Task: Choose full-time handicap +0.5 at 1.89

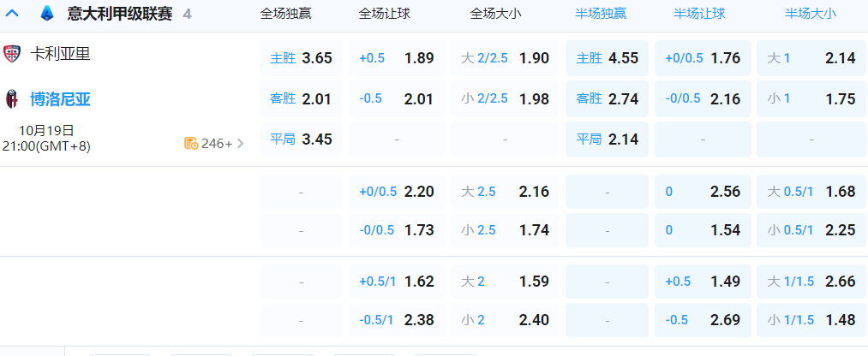Action: pyautogui.click(x=397, y=58)
